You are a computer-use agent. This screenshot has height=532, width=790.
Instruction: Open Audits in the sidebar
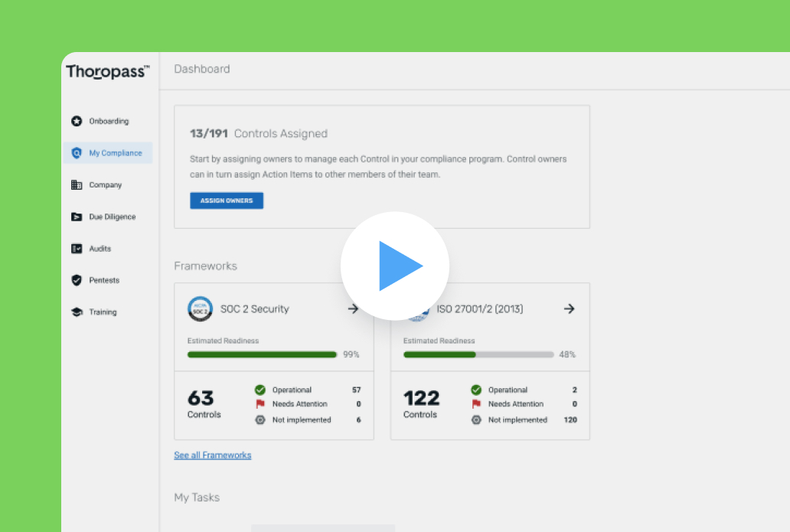100,248
